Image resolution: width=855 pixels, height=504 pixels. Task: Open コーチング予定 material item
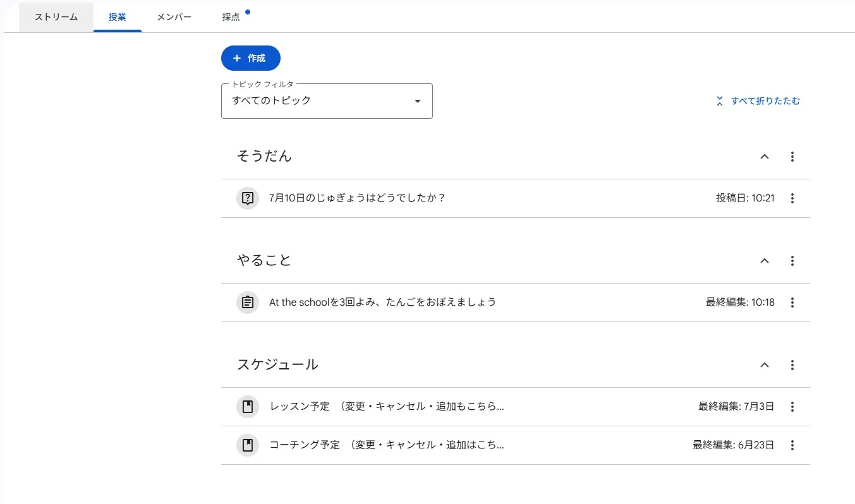[387, 445]
